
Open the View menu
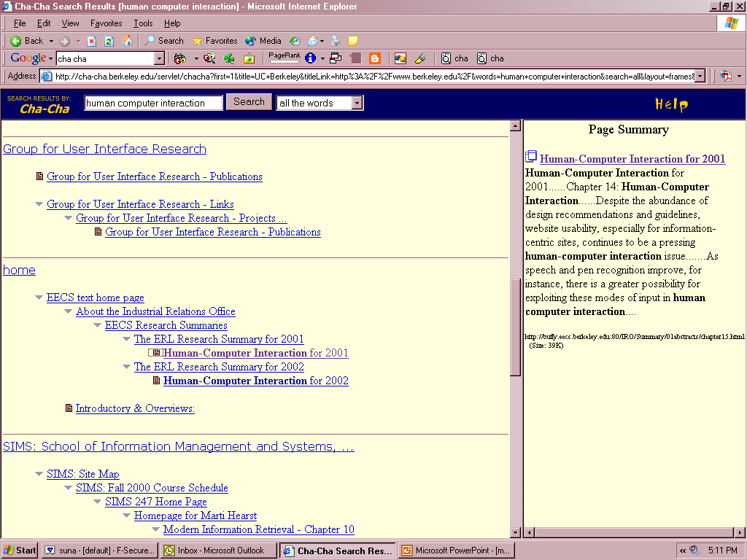click(x=70, y=23)
